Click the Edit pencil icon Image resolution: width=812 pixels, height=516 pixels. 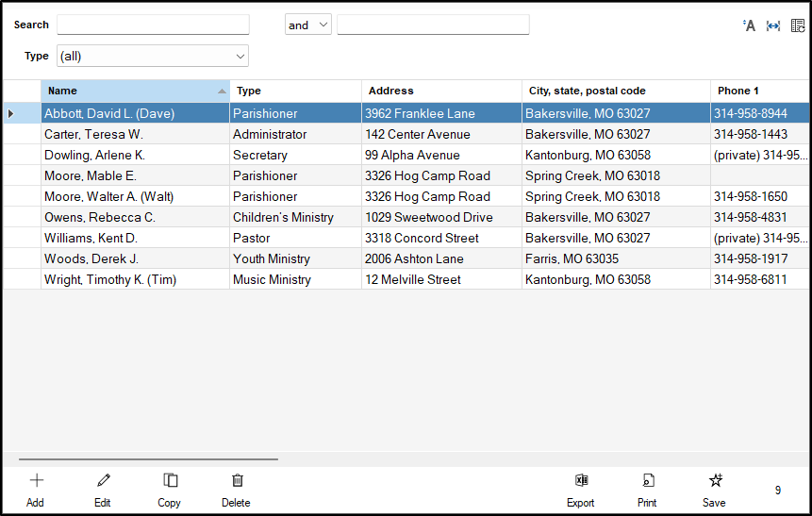pyautogui.click(x=103, y=489)
